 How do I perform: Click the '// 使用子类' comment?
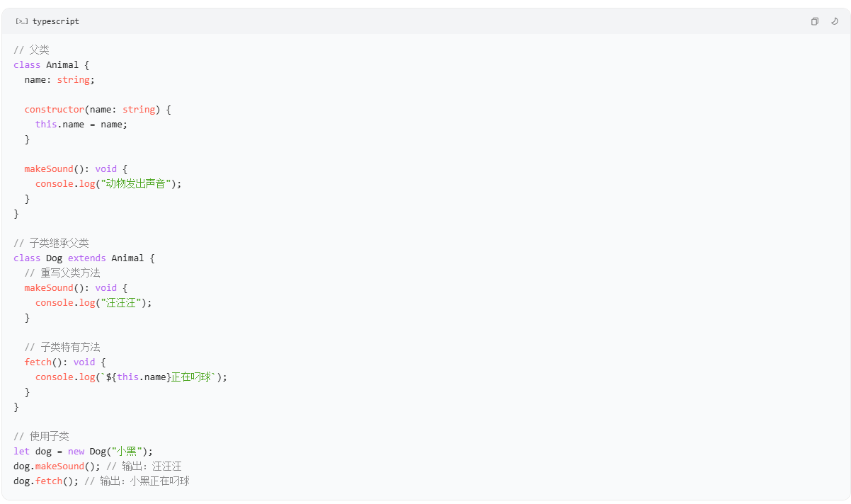point(41,436)
